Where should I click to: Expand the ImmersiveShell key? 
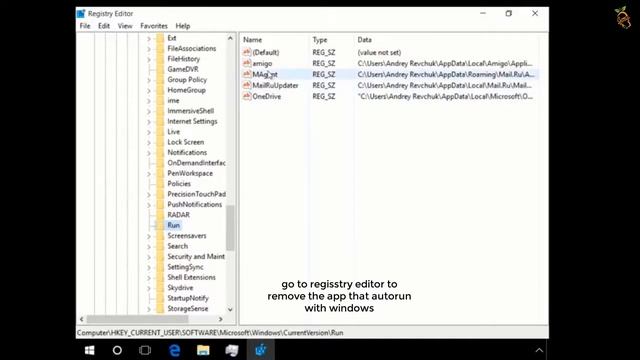click(x=149, y=111)
